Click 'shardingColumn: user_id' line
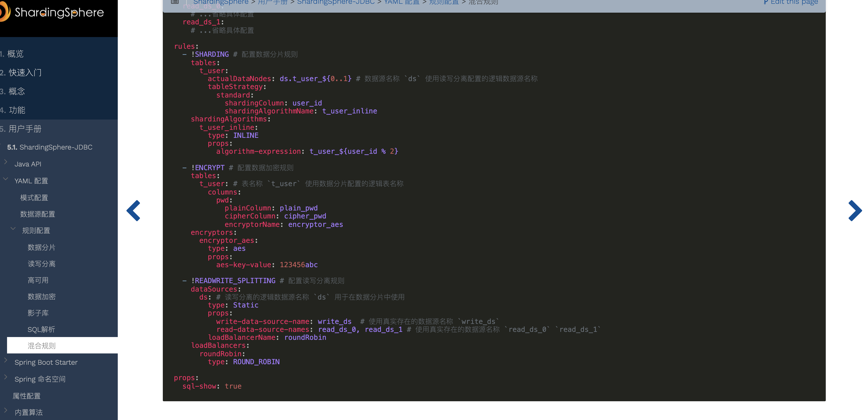The image size is (868, 420). point(273,103)
